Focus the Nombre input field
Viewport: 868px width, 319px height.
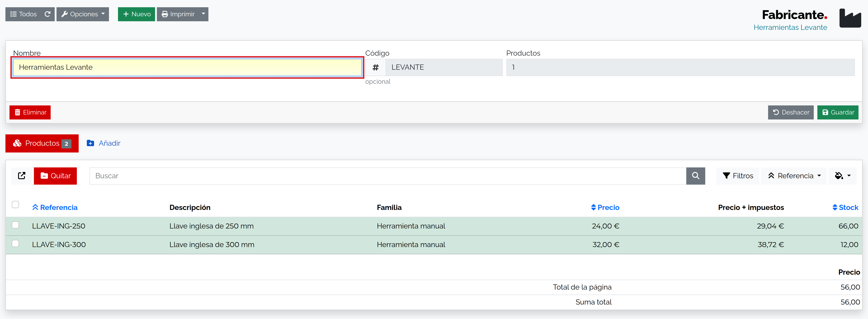(187, 67)
